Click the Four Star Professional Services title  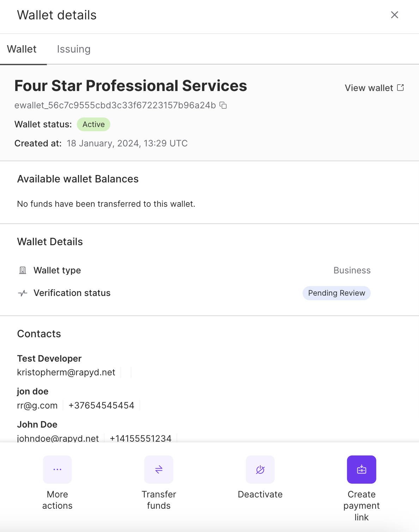[131, 86]
